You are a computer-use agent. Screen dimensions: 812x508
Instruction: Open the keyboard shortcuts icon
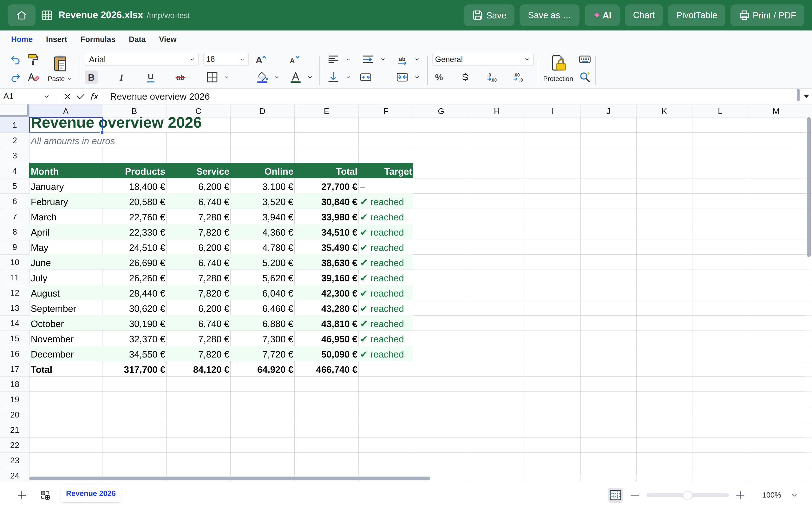coord(585,59)
